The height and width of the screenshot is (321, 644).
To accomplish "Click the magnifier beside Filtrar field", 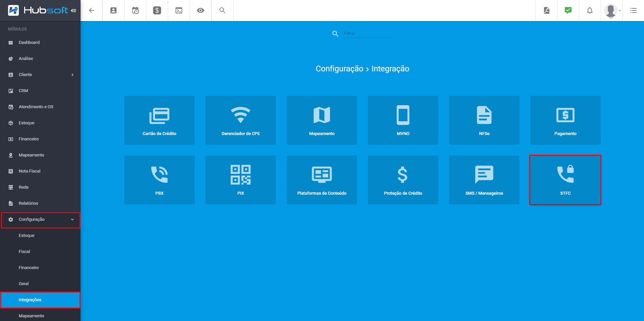I will (335, 34).
